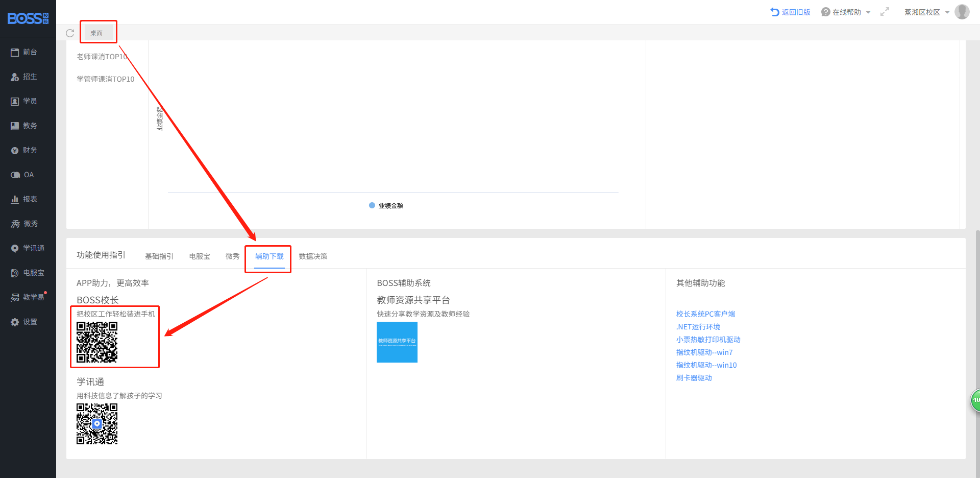Open the 微秀 sidebar icon
Screen dimensions: 980x478
(x=15, y=224)
